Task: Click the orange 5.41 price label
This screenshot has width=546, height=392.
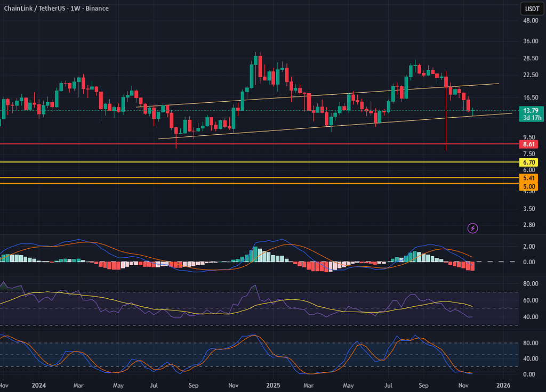Action: [x=530, y=178]
